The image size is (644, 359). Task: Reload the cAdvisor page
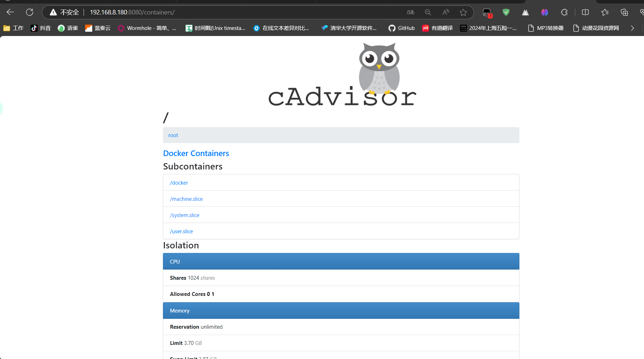click(30, 12)
